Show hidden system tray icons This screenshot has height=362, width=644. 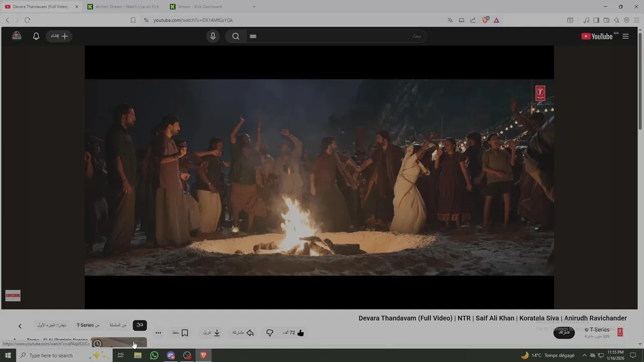[584, 355]
